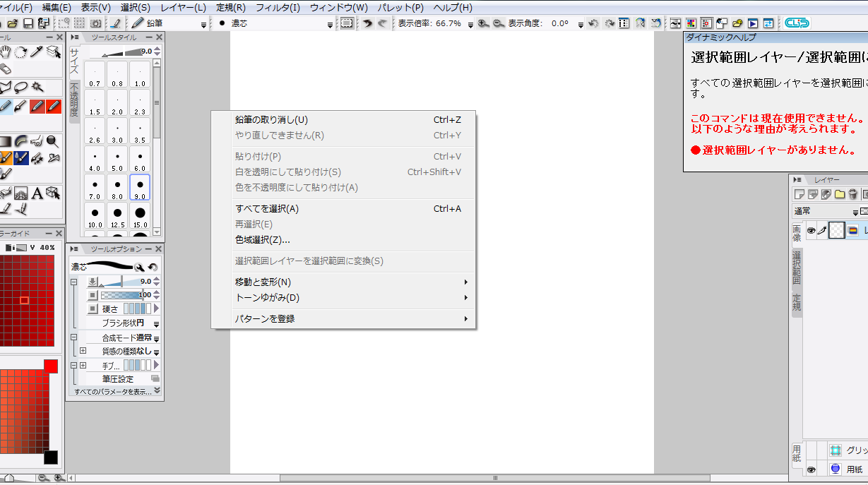The height and width of the screenshot is (485, 868).
Task: Open the 表示角度 0.0° dropdown
Action: pyautogui.click(x=581, y=24)
